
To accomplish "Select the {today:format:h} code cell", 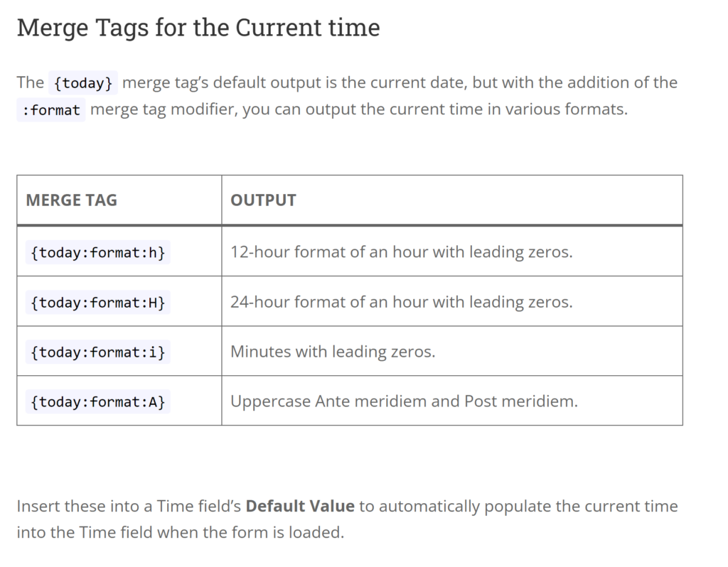I will pos(98,252).
